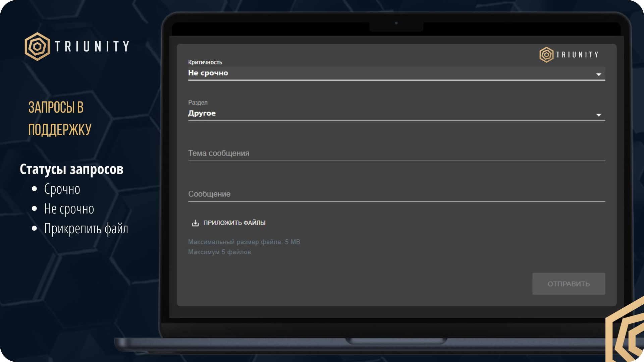Screen dimensions: 644x362
Task: Open the Критичность dropdown arrow
Action: [x=598, y=74]
